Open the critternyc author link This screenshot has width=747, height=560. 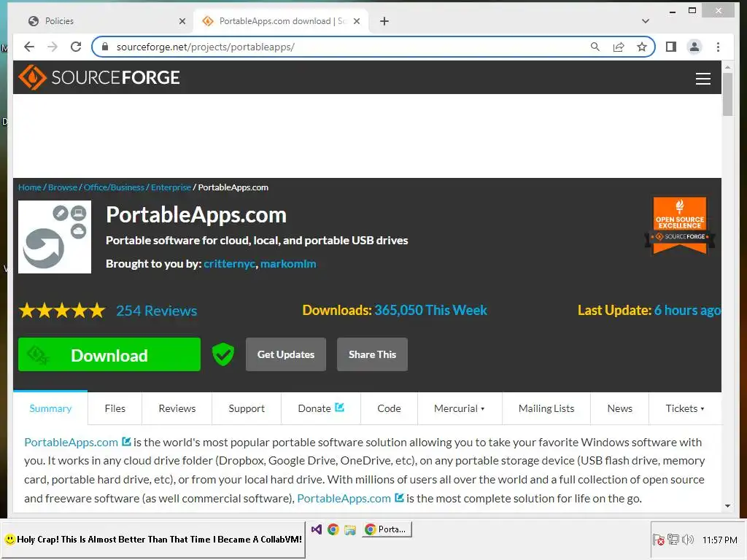230,263
